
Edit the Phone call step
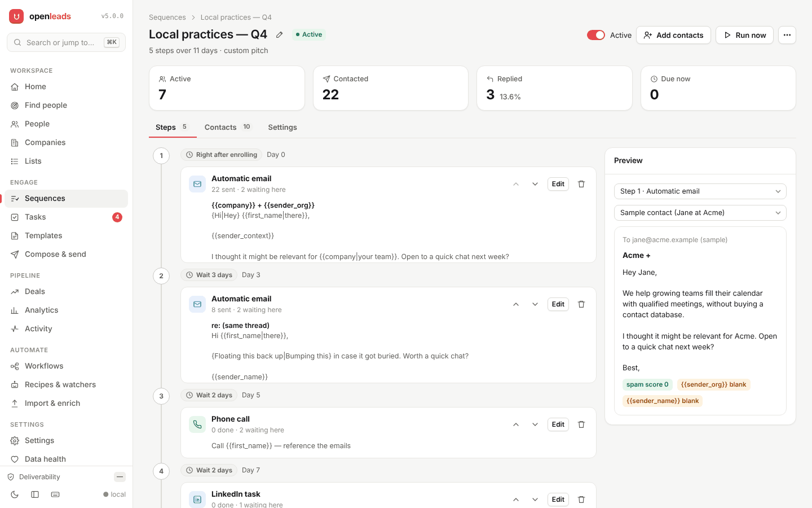pos(558,424)
